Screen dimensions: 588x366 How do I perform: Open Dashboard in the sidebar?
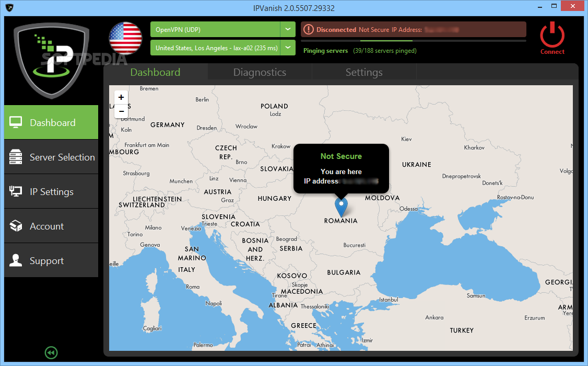pos(51,122)
